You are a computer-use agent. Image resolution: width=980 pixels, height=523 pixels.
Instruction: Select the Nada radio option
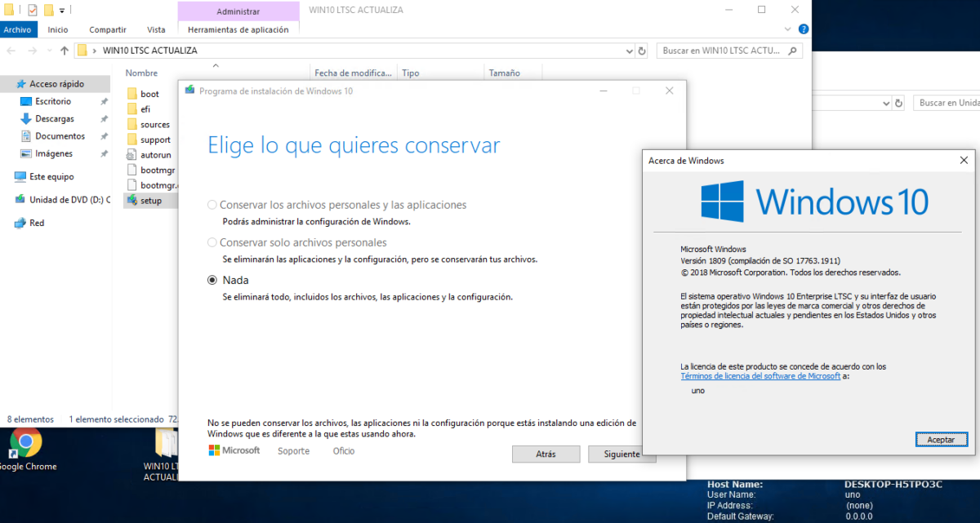[212, 280]
